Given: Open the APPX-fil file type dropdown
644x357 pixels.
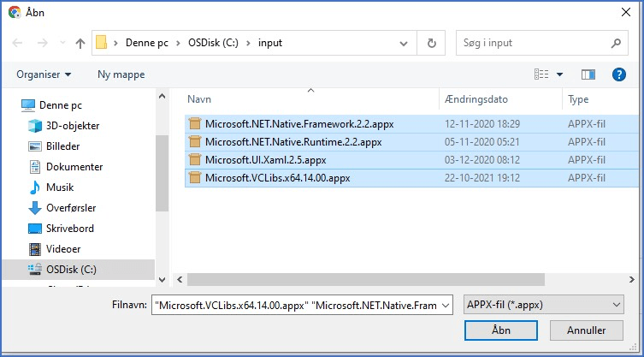Looking at the screenshot, I should (542, 305).
